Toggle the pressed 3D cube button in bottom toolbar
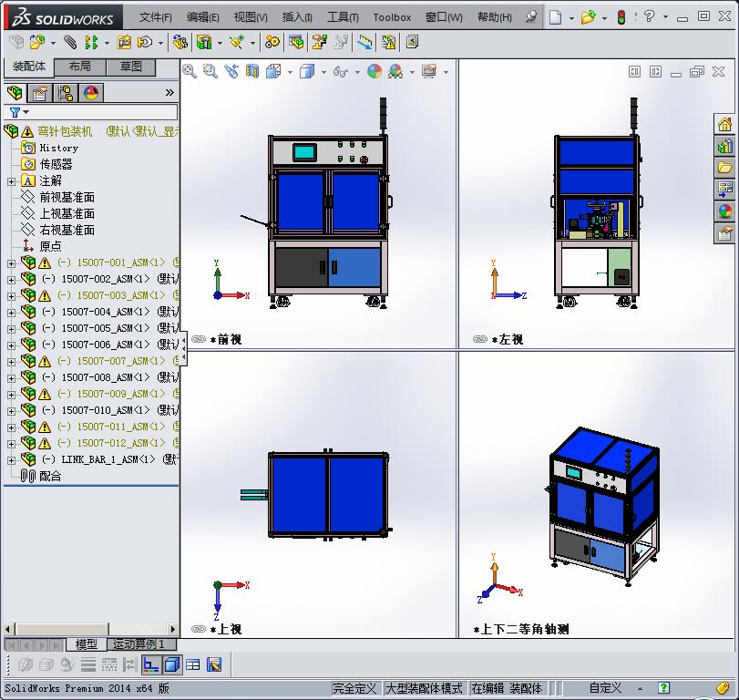The height and width of the screenshot is (700, 739). 171,665
